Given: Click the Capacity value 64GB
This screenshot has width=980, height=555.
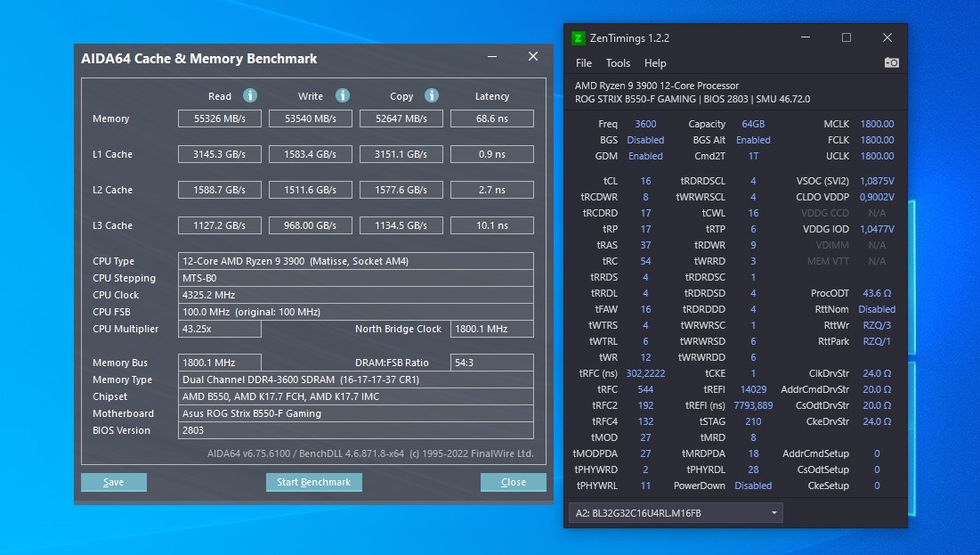Looking at the screenshot, I should pyautogui.click(x=753, y=124).
